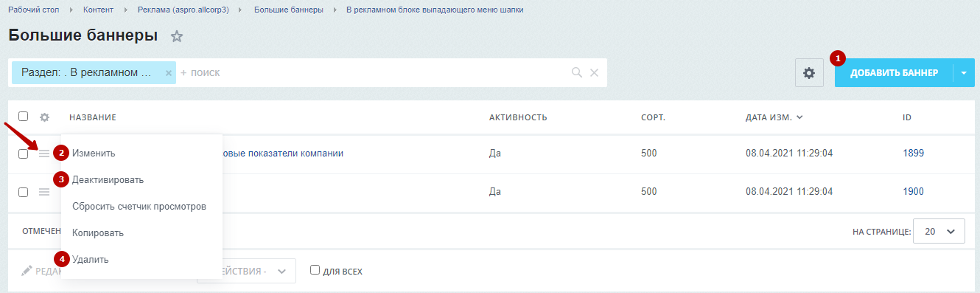Choose Копировать in context menu

point(98,232)
